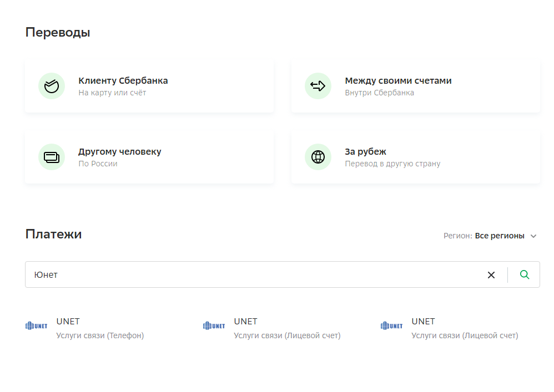Expand the region chevron arrow
This screenshot has width=554, height=392.
click(533, 236)
